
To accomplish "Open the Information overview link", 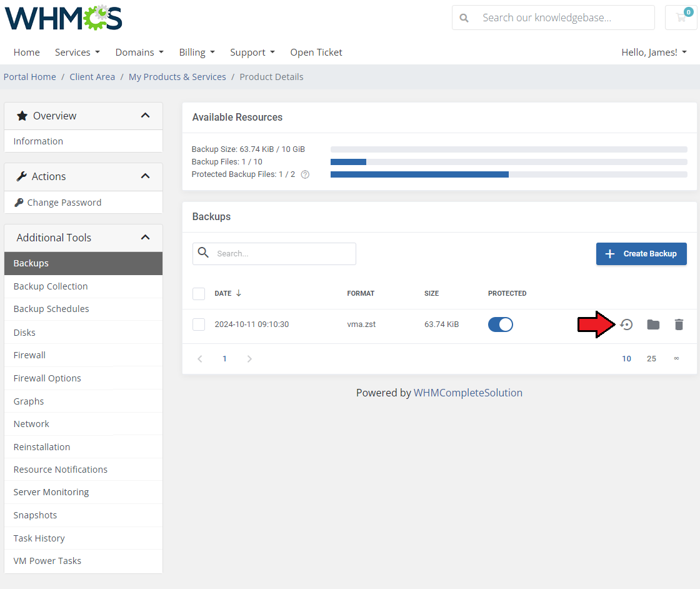I will point(84,141).
